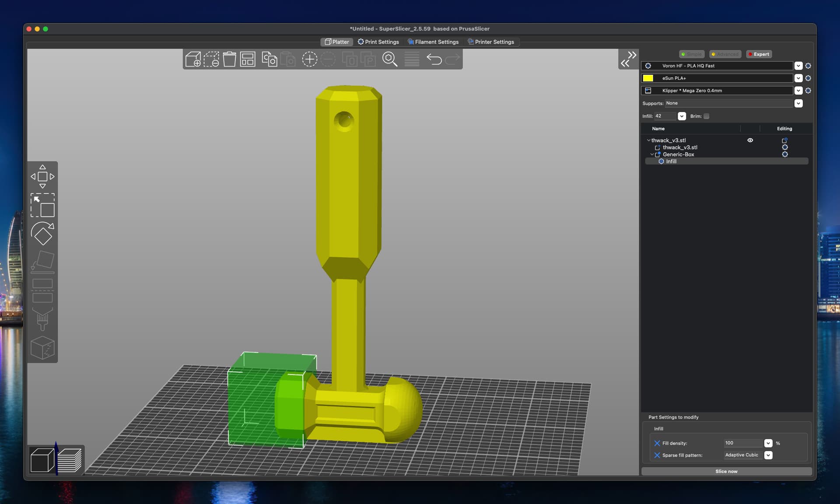Click the Search magnifier icon
The height and width of the screenshot is (504, 840).
click(389, 59)
